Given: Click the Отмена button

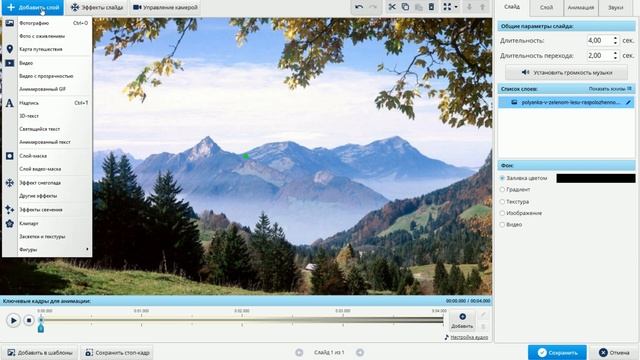Looking at the screenshot, I should [614, 352].
